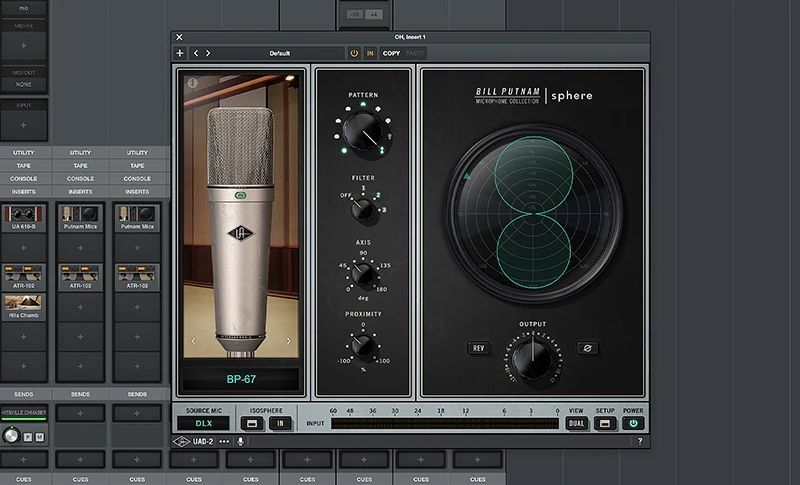Show previous microphone with left arrow

pos(193,341)
